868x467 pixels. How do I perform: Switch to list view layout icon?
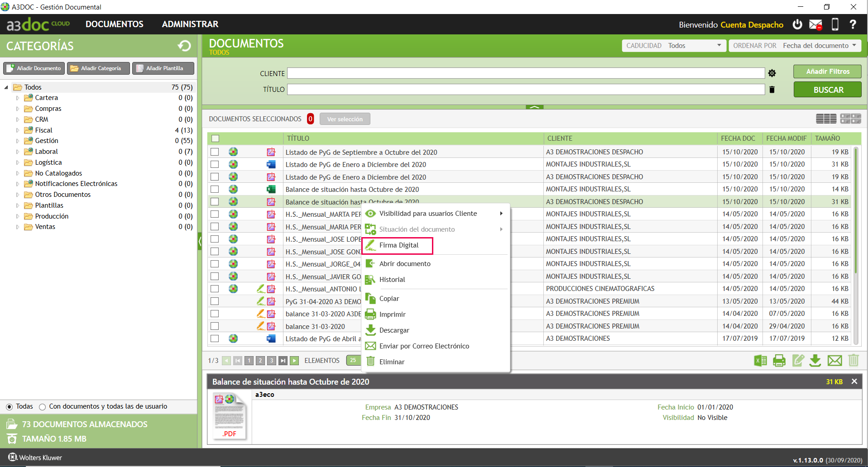pos(826,119)
